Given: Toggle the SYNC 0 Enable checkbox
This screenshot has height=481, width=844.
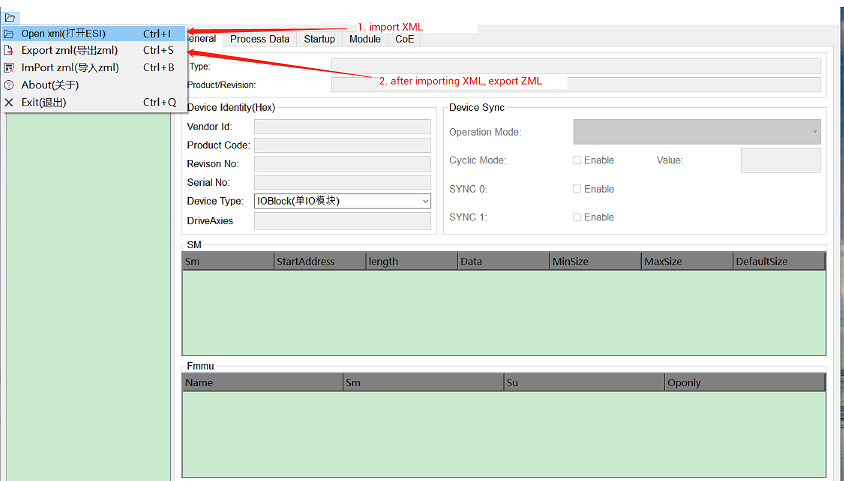Looking at the screenshot, I should (577, 189).
